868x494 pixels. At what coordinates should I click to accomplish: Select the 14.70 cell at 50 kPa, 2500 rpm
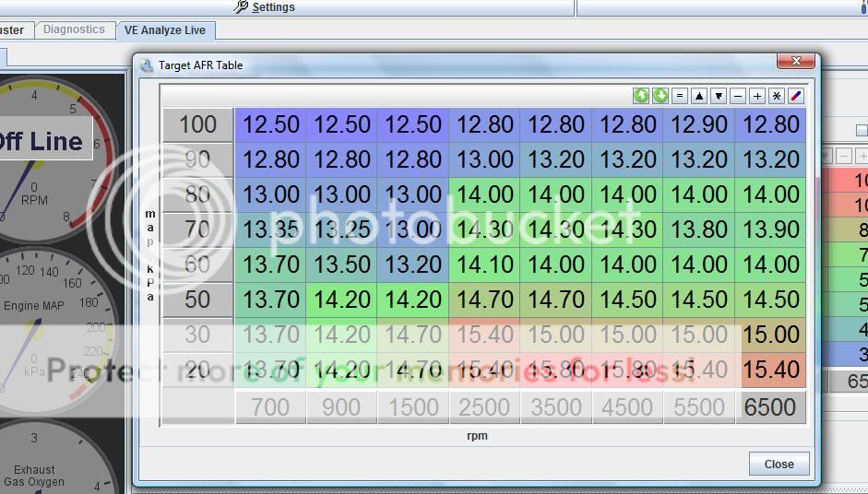click(484, 300)
